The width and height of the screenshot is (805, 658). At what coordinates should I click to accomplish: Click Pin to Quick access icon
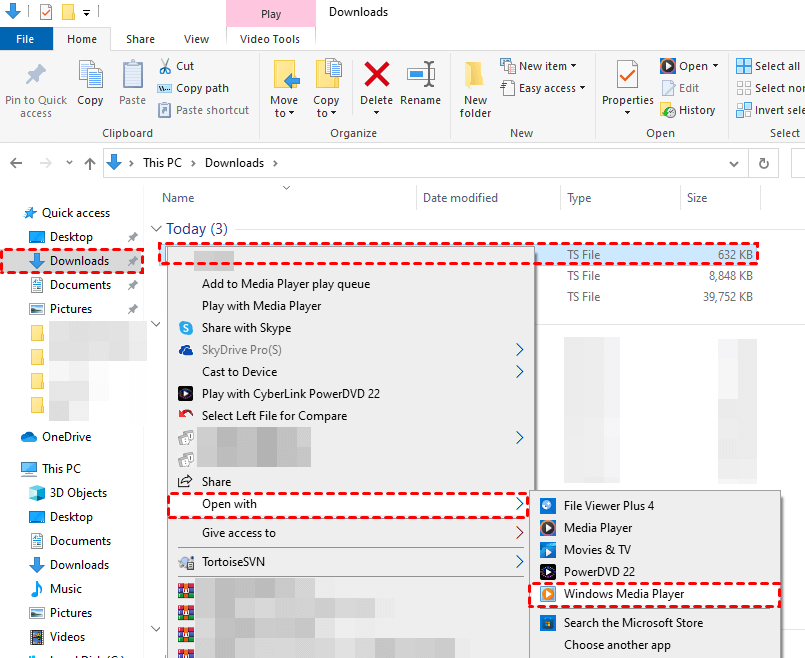tap(35, 75)
